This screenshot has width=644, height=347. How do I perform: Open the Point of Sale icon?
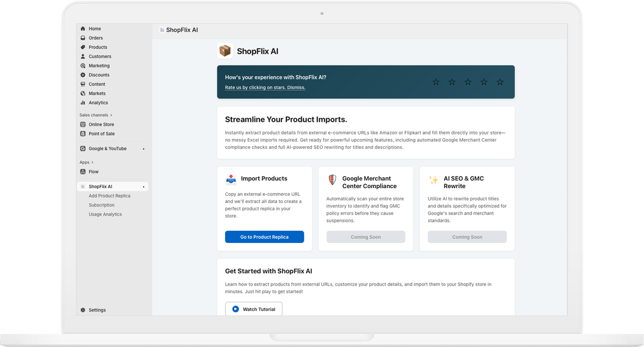(83, 133)
